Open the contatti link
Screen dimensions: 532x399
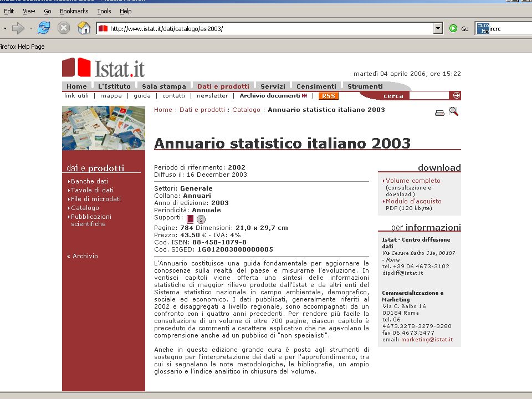173,96
